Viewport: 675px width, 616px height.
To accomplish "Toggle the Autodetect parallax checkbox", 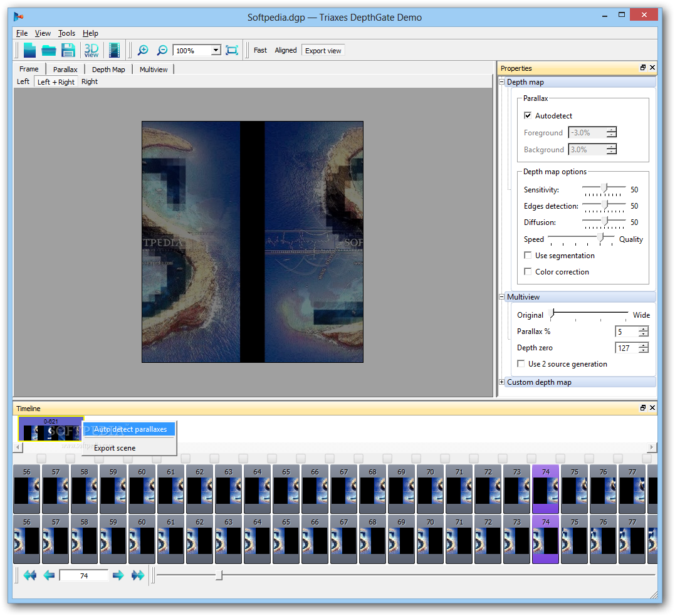I will pos(528,115).
